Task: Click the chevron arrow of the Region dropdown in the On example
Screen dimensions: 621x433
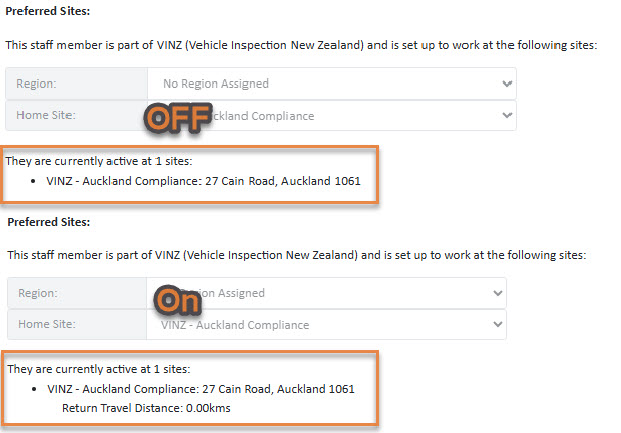Action: click(497, 293)
